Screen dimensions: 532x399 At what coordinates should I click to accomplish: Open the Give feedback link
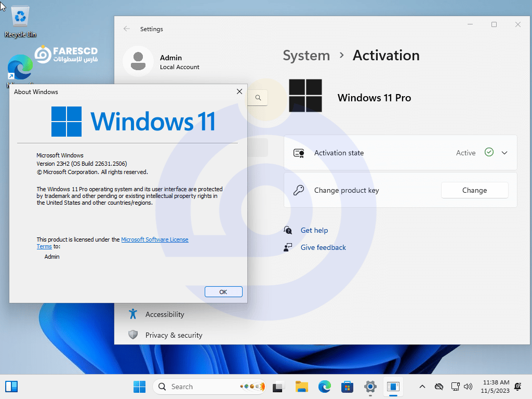[x=323, y=247]
